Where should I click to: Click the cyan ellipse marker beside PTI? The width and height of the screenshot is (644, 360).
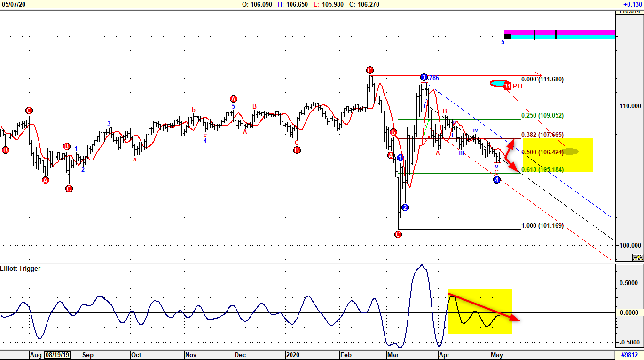(x=499, y=83)
